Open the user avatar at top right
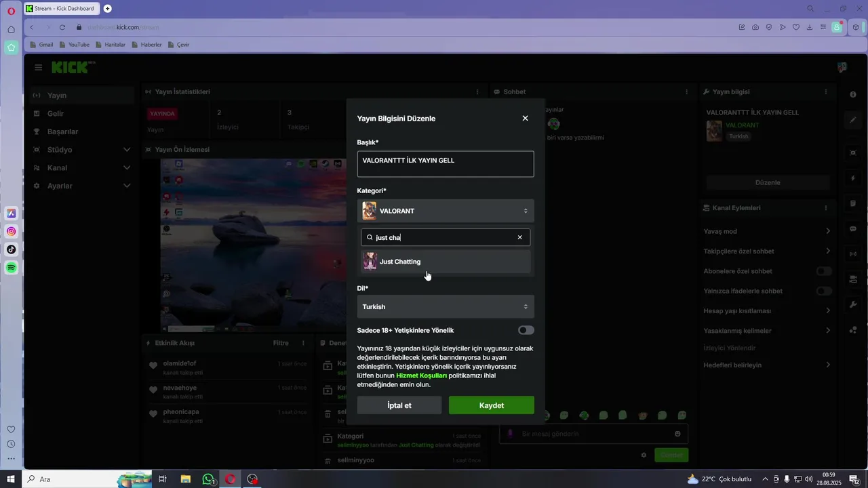Screen dimensions: 868x488 [x=842, y=68]
